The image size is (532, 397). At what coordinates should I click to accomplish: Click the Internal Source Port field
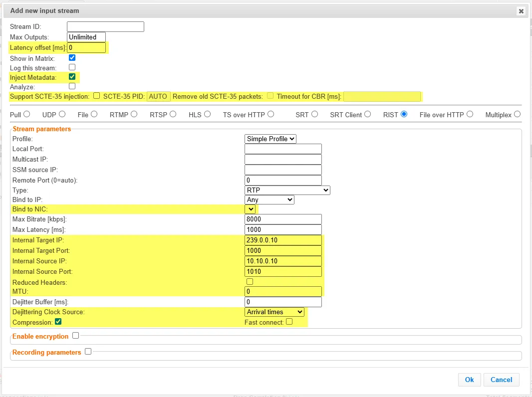(x=283, y=271)
